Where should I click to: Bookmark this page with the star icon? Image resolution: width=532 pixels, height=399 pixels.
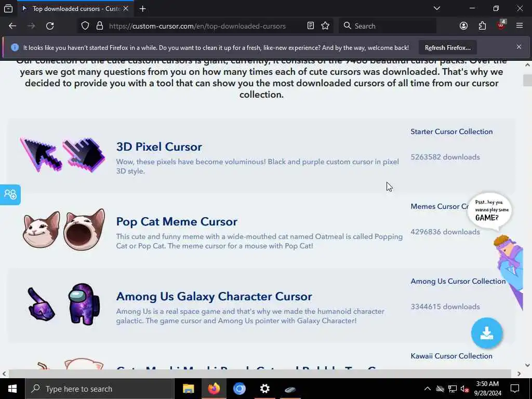(325, 26)
